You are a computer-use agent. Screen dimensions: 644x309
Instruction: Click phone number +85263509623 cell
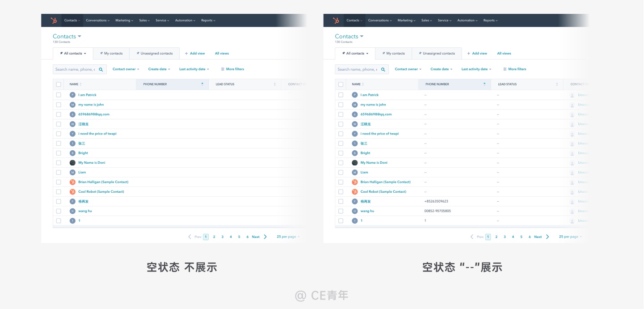tap(436, 201)
